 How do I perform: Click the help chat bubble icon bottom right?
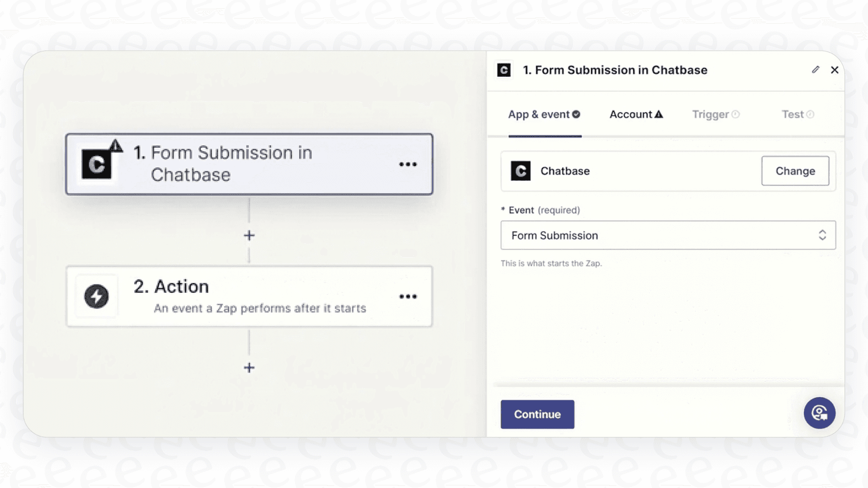(x=819, y=413)
